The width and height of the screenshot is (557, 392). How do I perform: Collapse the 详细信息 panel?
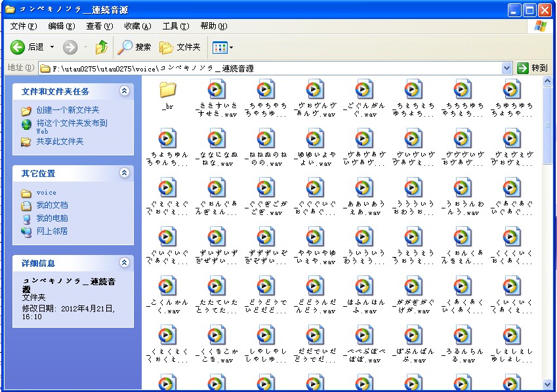tap(125, 263)
